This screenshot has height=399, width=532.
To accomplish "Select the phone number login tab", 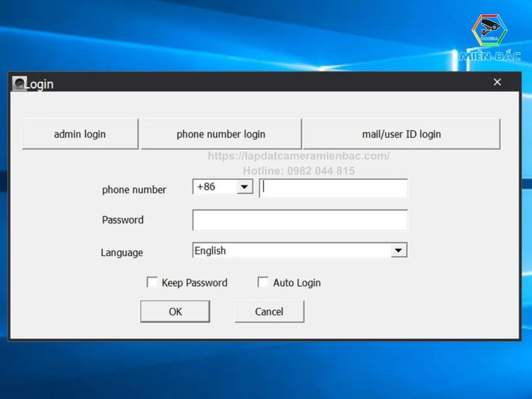I will 221,134.
